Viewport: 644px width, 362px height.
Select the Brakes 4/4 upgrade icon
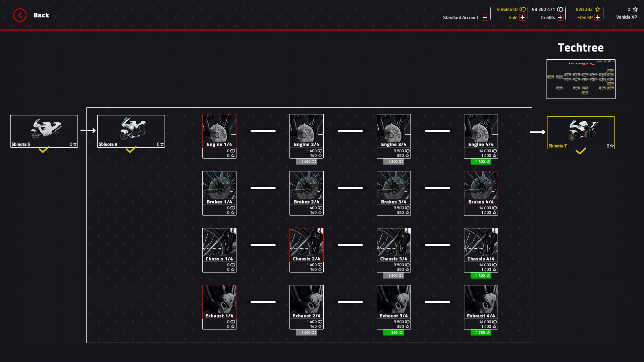coord(481,188)
